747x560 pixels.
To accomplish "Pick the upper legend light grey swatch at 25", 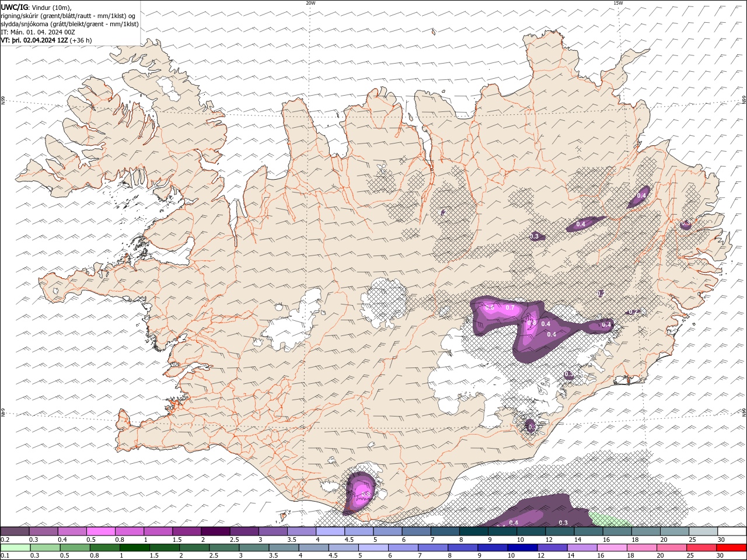I will click(x=703, y=531).
